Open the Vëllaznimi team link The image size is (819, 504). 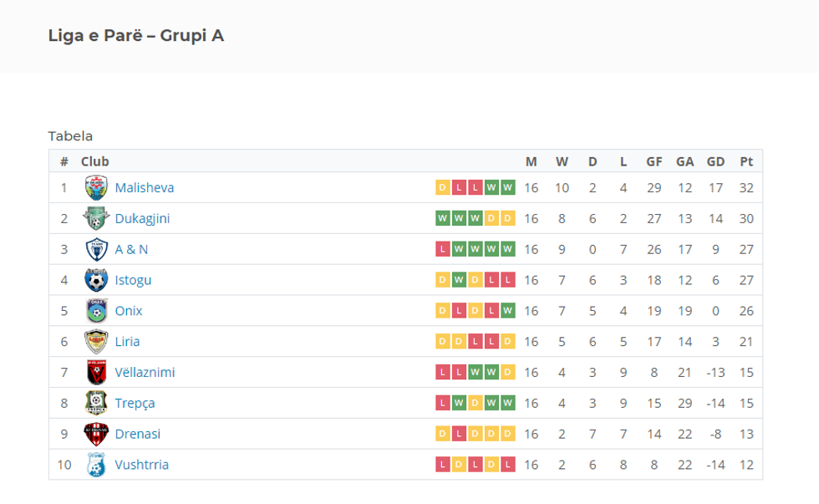145,372
